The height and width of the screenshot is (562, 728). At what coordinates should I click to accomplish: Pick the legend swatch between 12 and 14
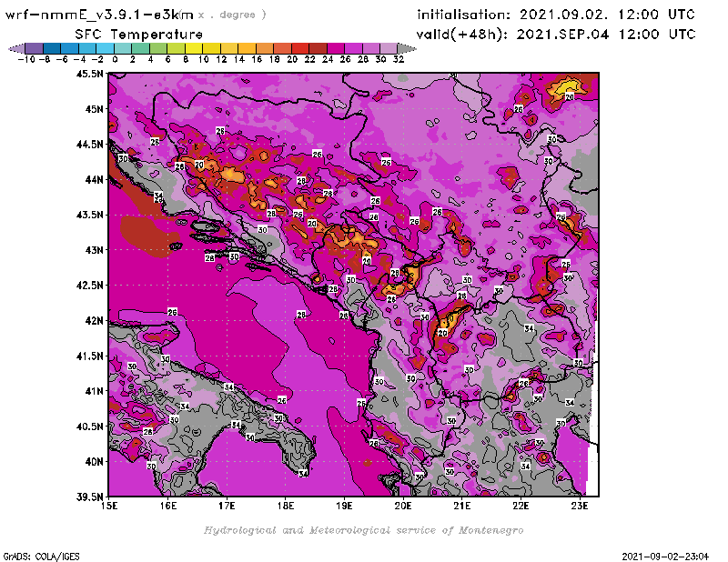[229, 48]
